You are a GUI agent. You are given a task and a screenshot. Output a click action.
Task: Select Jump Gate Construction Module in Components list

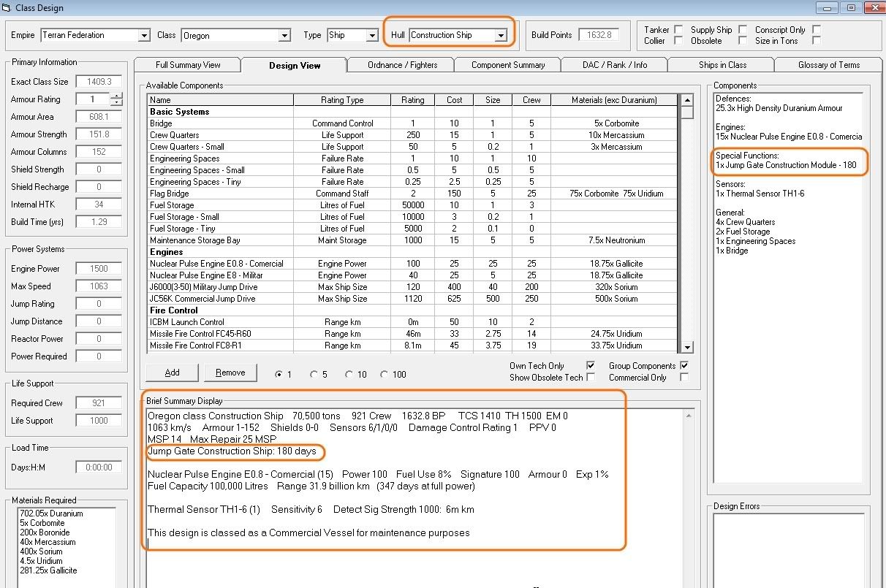click(786, 165)
